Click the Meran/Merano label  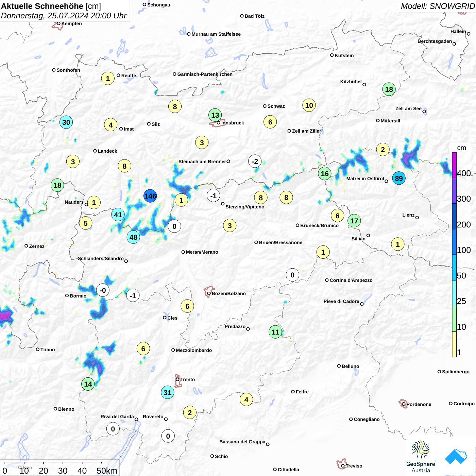[x=202, y=252]
